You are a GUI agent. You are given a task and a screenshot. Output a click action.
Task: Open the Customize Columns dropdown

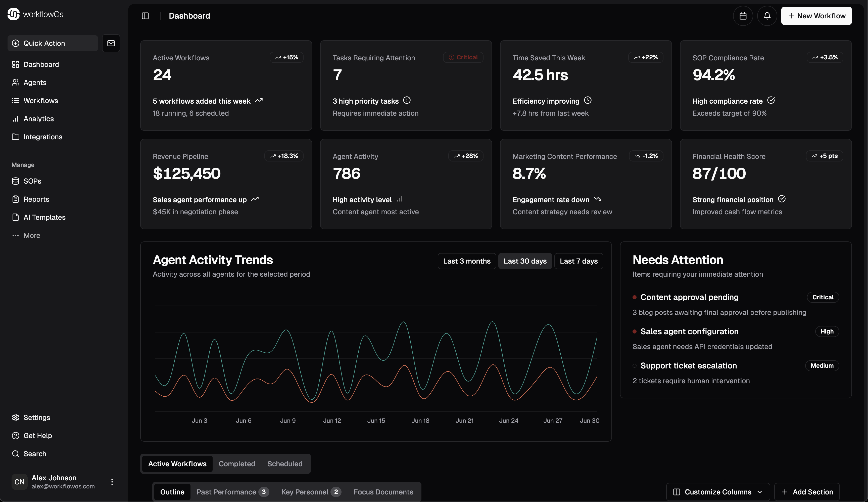pos(717,492)
